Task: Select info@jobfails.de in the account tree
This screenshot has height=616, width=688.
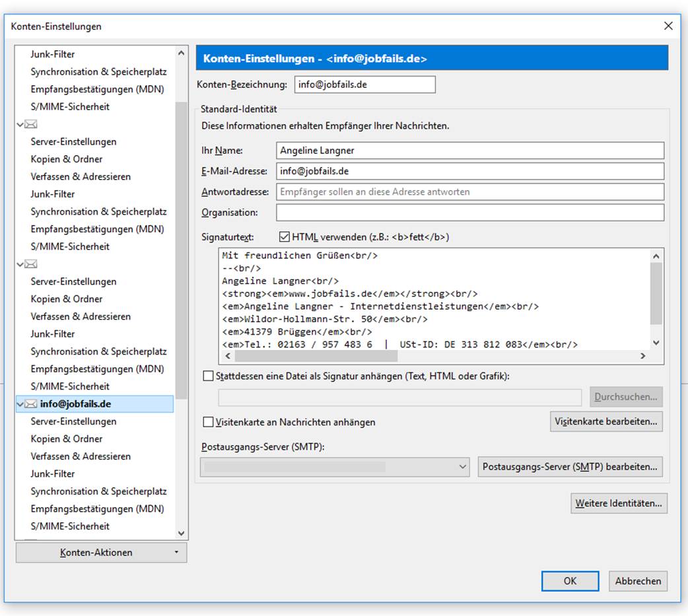Action: (95, 404)
